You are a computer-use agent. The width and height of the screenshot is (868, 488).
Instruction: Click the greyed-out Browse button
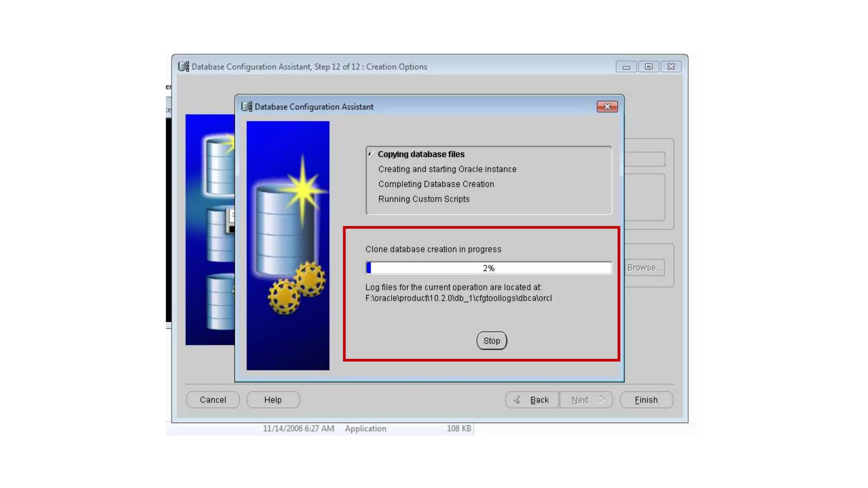644,268
